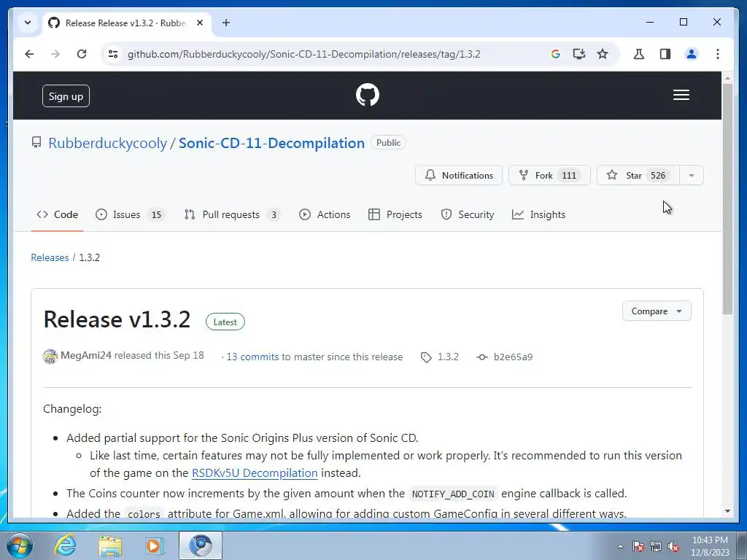The image size is (747, 560).
Task: Click the forward navigation arrow
Action: (x=55, y=54)
